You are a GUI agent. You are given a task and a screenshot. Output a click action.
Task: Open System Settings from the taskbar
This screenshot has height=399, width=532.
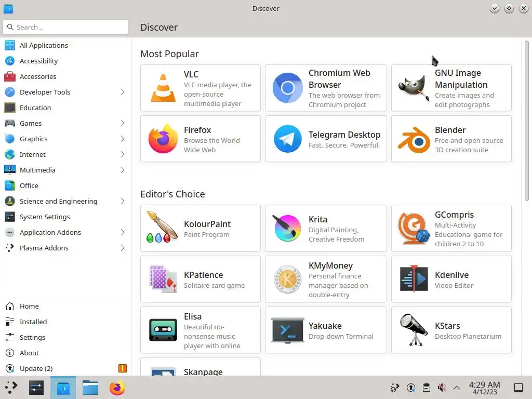click(36, 388)
